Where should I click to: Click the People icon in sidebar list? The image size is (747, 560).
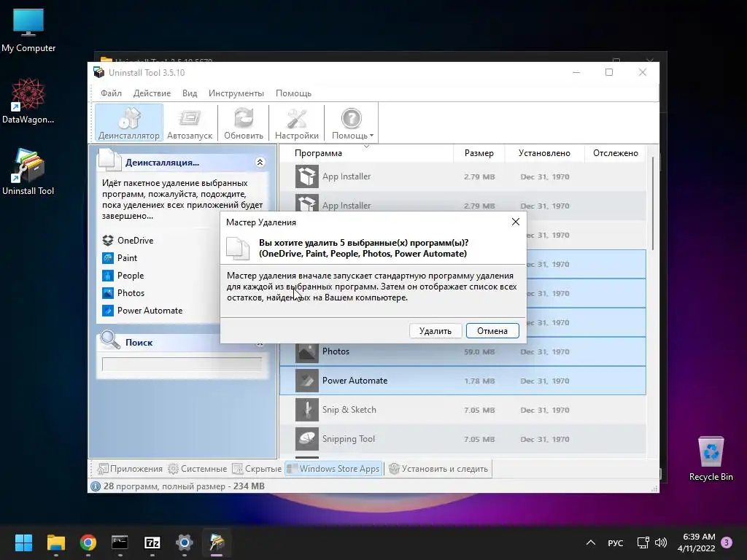click(108, 276)
